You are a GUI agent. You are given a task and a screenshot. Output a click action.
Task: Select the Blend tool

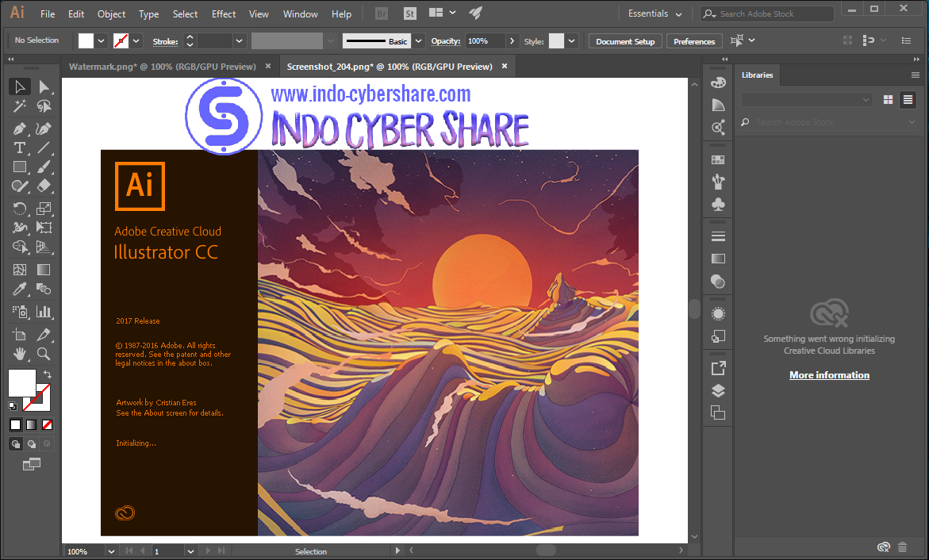(x=44, y=289)
